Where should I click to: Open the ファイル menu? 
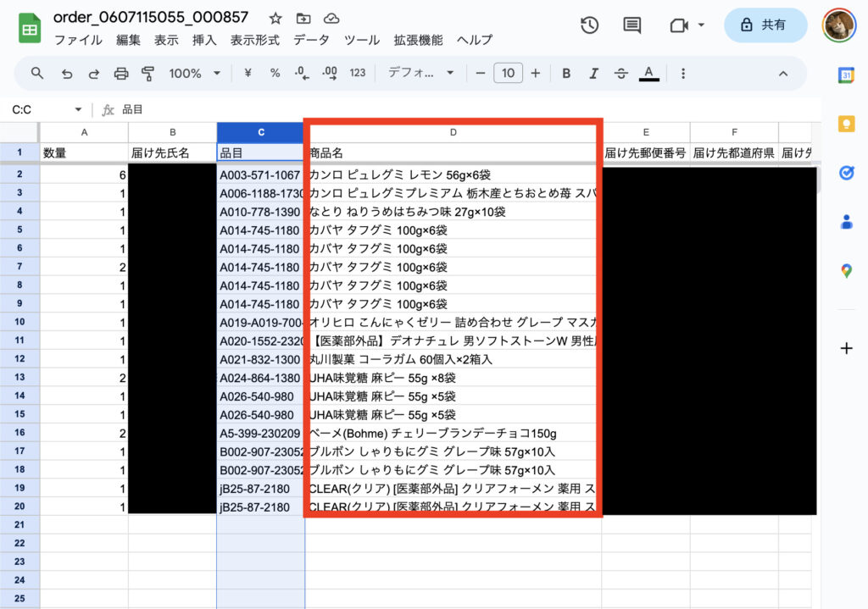click(78, 40)
